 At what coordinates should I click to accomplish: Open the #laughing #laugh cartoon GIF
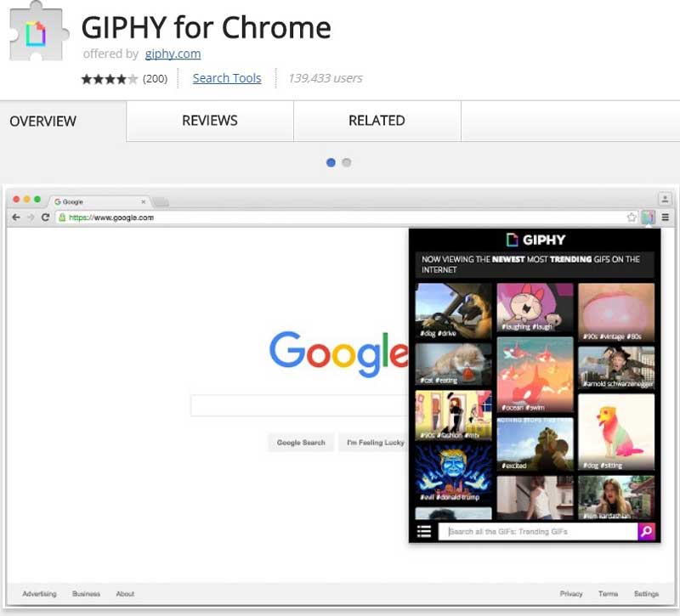tap(535, 308)
